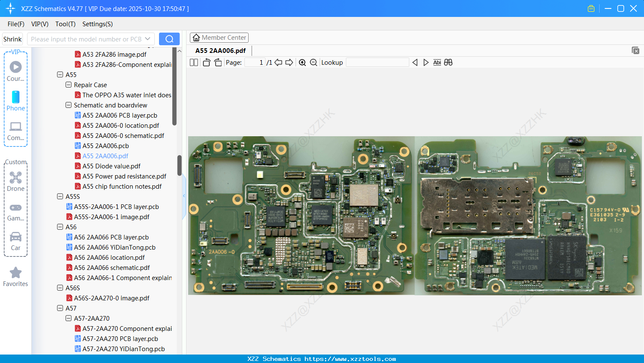Toggle the two-page view layout

pos(194,63)
